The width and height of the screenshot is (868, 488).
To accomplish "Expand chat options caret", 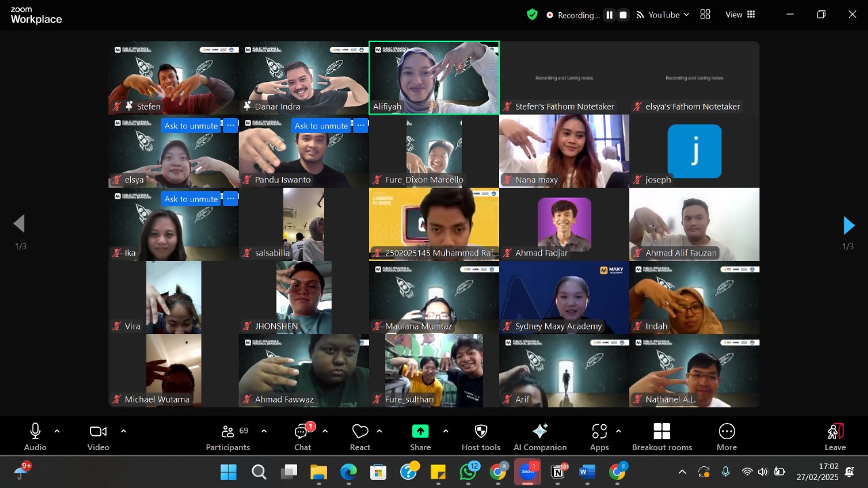I will (x=325, y=431).
